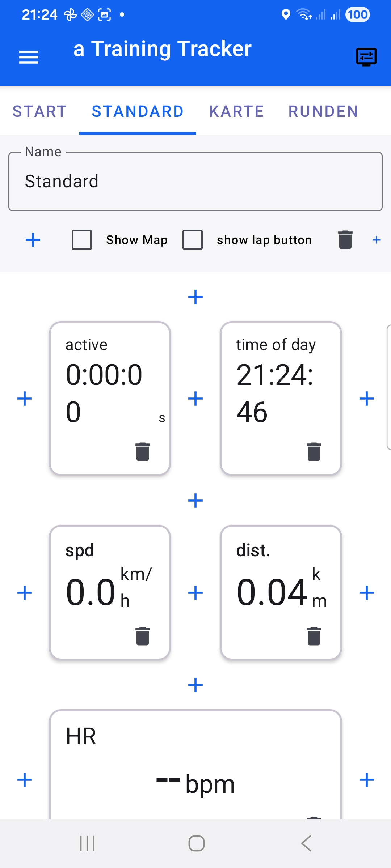
Task: Add a row above active field
Action: click(195, 297)
